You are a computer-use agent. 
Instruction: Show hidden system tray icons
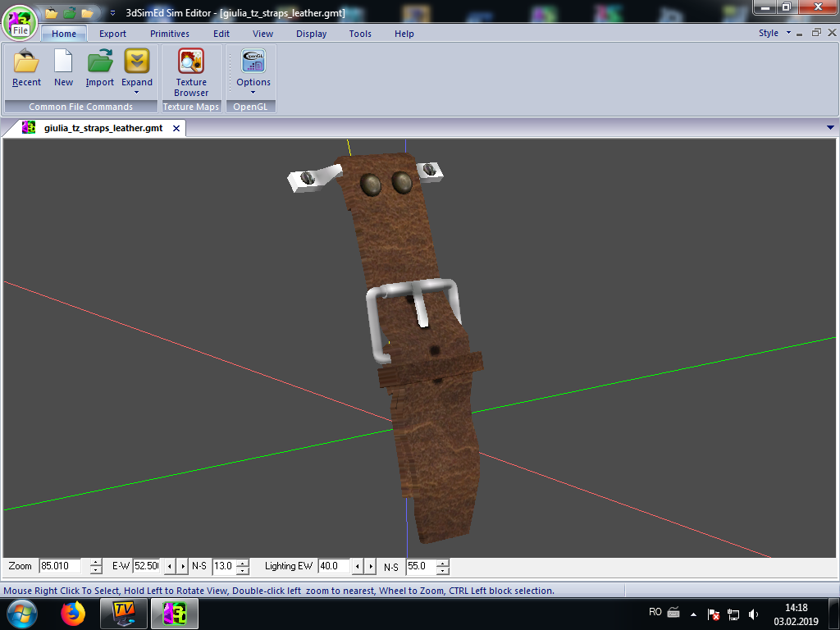(693, 614)
